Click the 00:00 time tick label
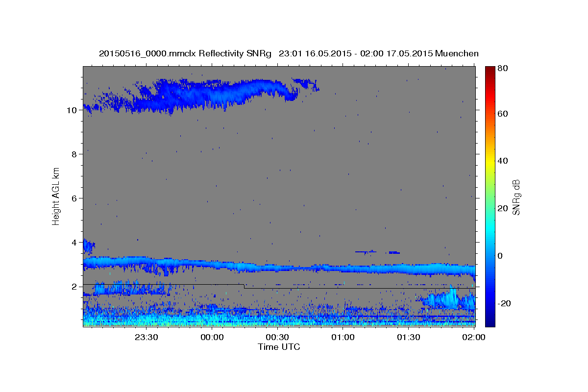 212,337
